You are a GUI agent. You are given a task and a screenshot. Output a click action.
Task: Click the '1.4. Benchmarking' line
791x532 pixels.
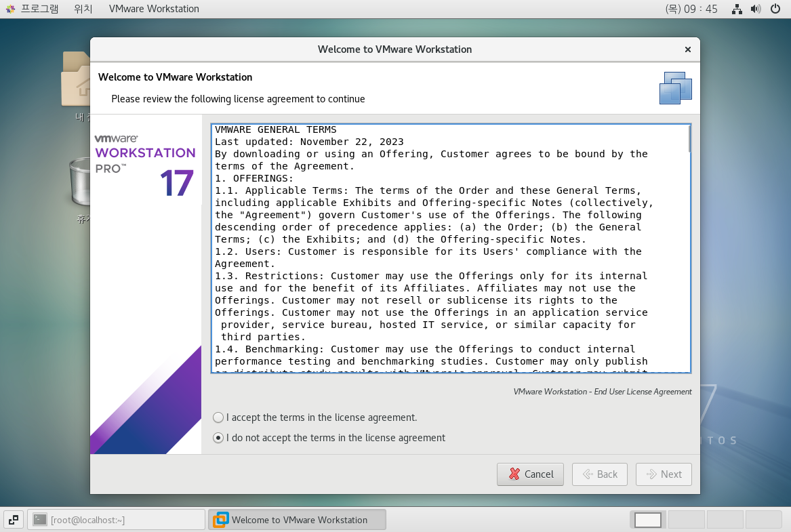pyautogui.click(x=425, y=349)
